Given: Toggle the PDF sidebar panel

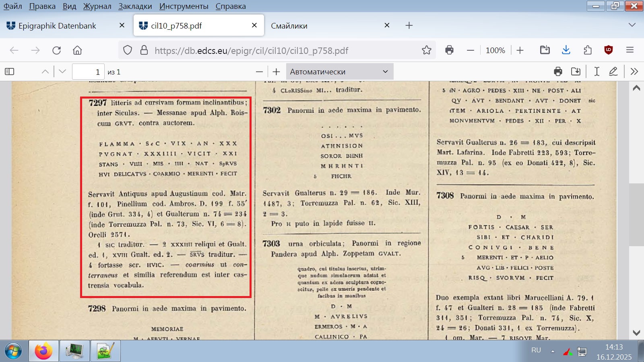Looking at the screenshot, I should [9, 72].
